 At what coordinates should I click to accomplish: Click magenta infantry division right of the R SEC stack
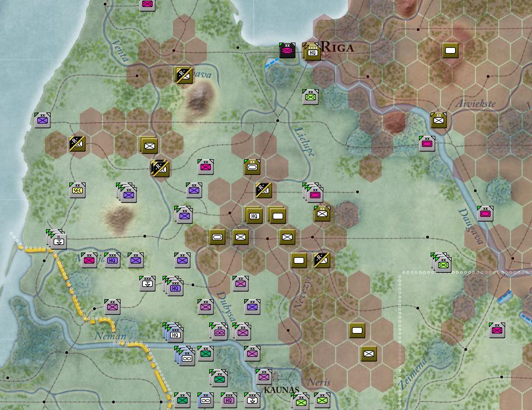[x=206, y=167]
